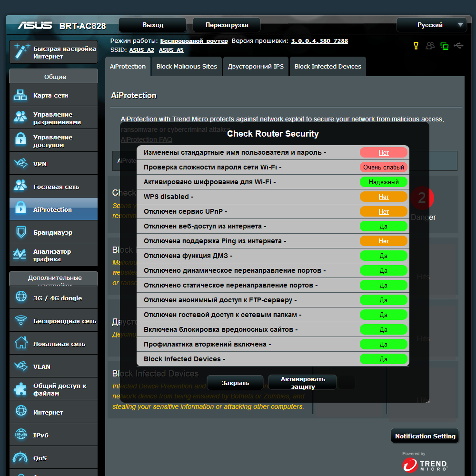Click Да status for Block Infected Devices row
476x476 pixels.
point(383,359)
